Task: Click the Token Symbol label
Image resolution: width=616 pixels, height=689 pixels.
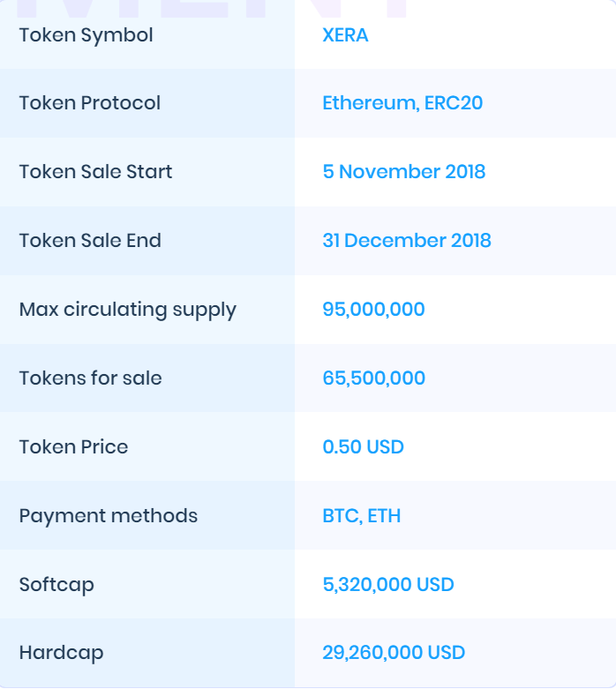Action: [86, 35]
